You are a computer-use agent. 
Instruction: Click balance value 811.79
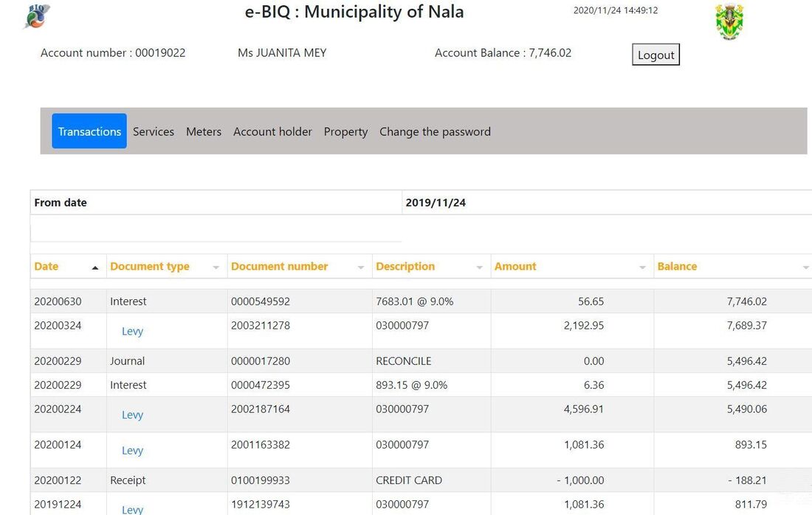coord(751,504)
